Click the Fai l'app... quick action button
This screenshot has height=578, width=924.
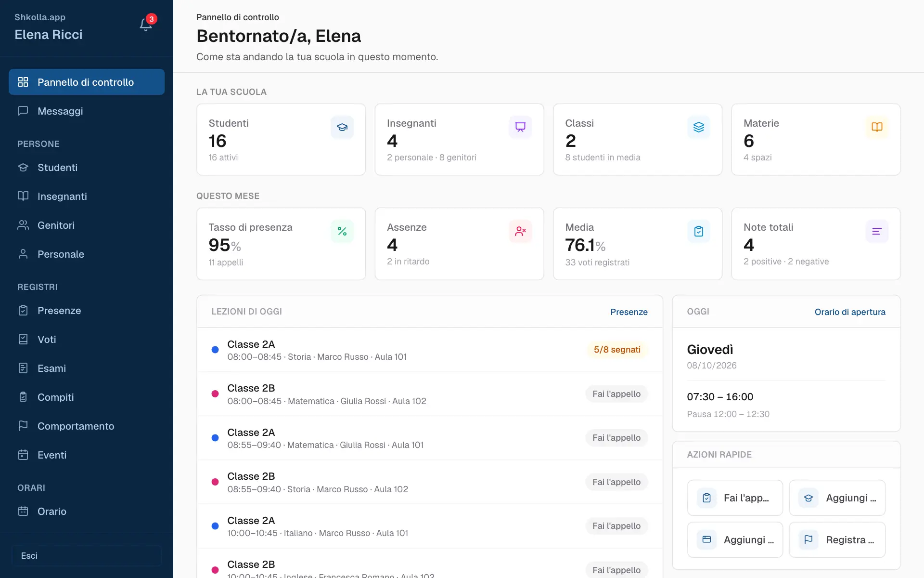[x=735, y=498]
